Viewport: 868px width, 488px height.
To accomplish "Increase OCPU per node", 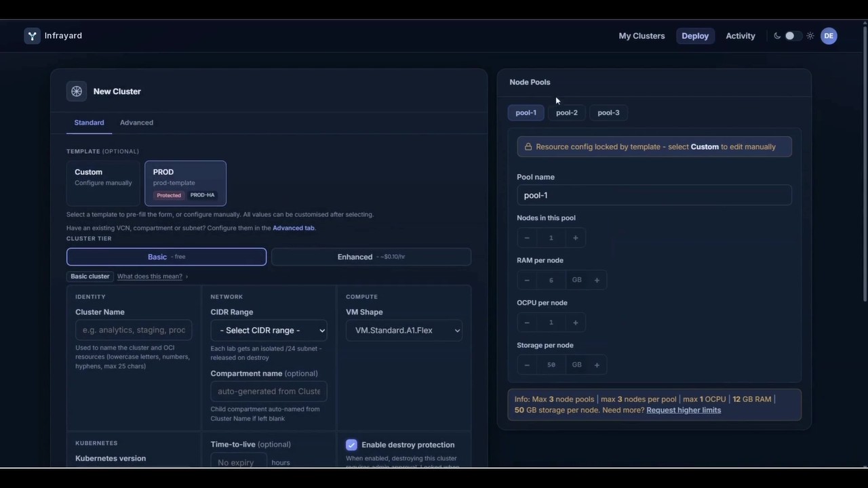I will (x=576, y=323).
